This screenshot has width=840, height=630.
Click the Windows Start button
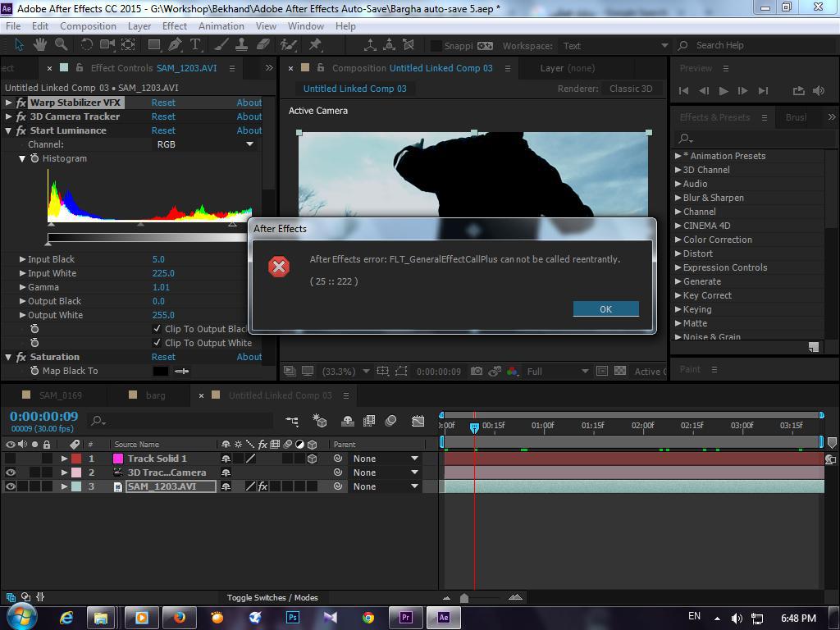coord(21,617)
